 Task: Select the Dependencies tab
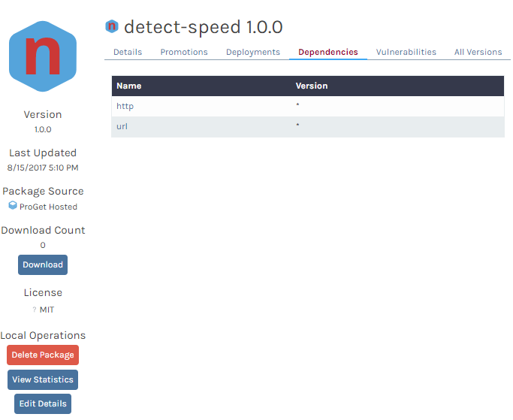point(328,52)
